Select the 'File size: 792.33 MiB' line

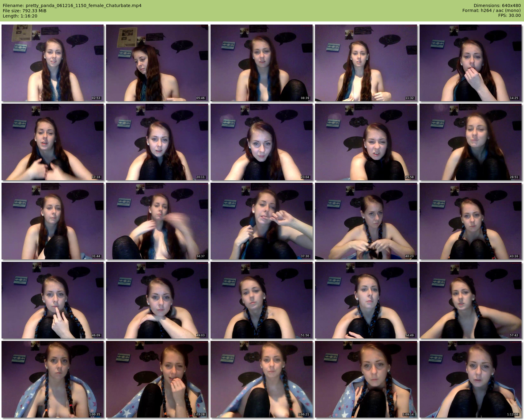(x=25, y=11)
